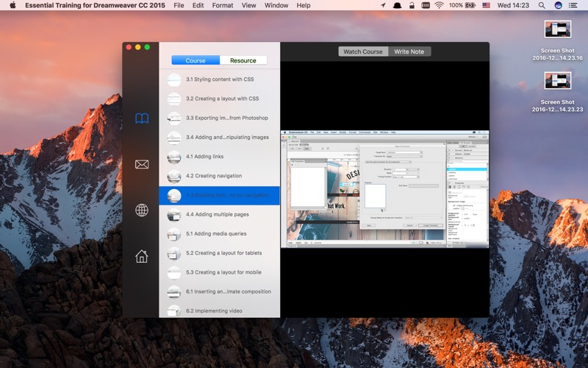This screenshot has height=368, width=588.
Task: Open the book courses sidebar icon
Action: [142, 118]
